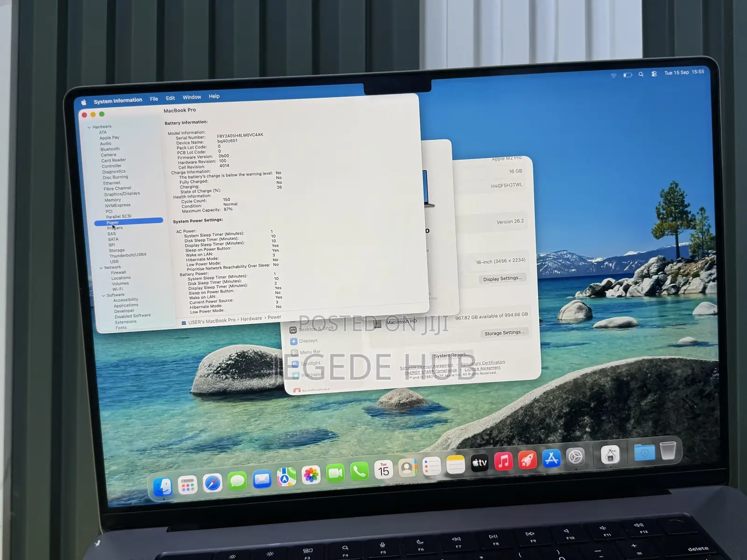Open Spotlight search in the menu bar
Viewport: 747px width, 560px height.
641,74
